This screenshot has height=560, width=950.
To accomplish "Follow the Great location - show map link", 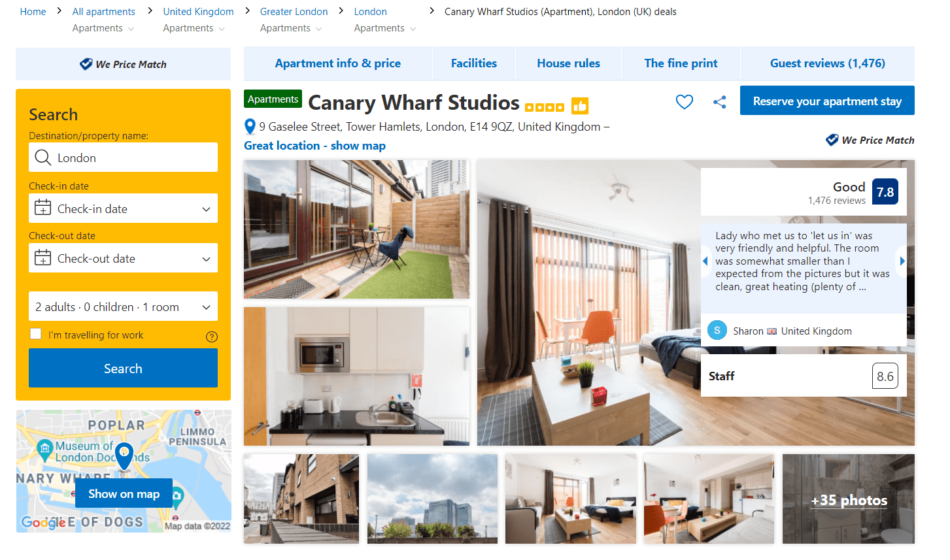I will pos(314,146).
